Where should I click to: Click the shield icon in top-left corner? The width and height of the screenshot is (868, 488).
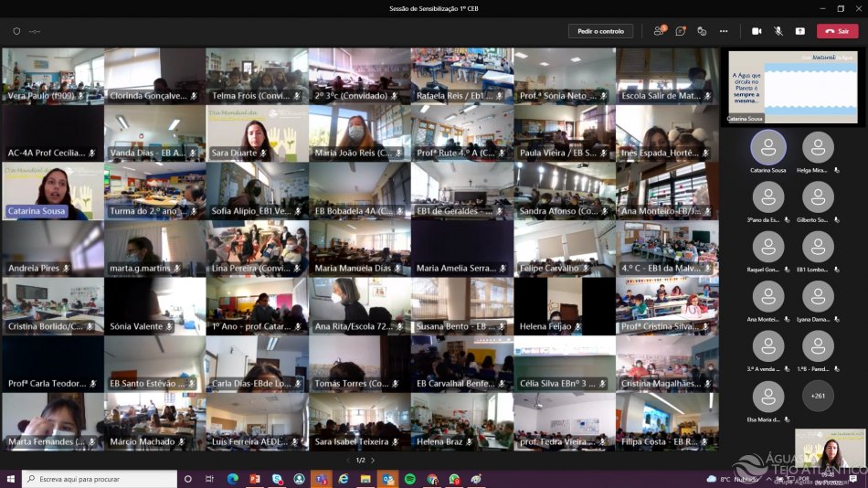click(x=16, y=31)
